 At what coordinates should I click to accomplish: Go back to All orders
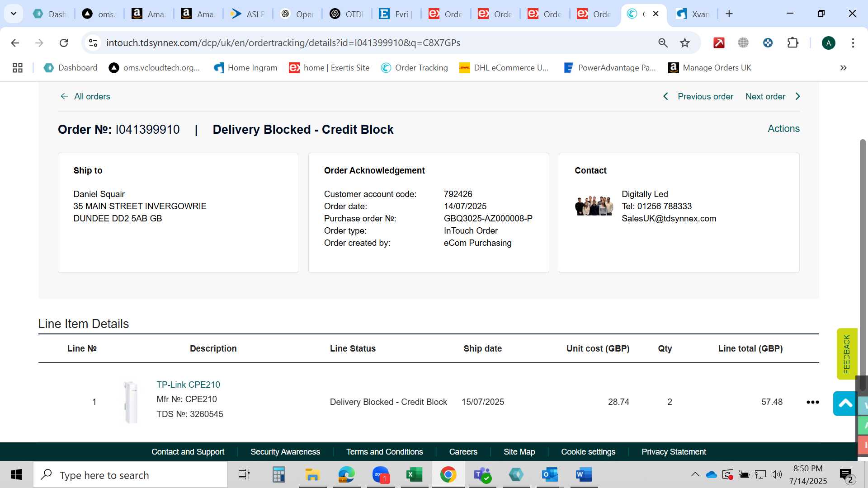(x=85, y=96)
